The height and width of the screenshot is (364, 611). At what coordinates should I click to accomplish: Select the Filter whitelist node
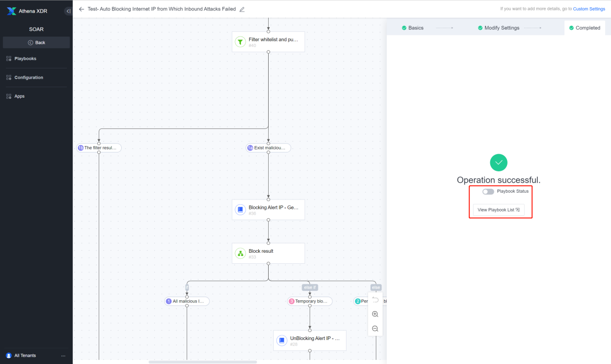click(x=268, y=42)
